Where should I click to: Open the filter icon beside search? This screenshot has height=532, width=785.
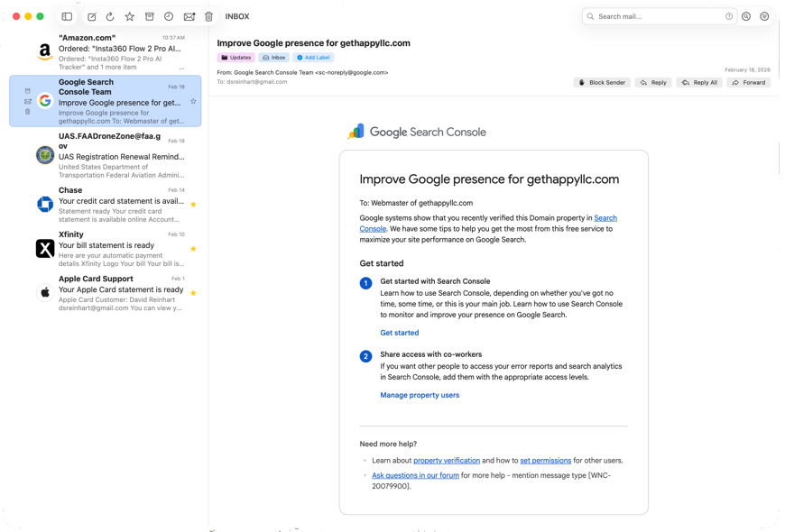tap(764, 16)
